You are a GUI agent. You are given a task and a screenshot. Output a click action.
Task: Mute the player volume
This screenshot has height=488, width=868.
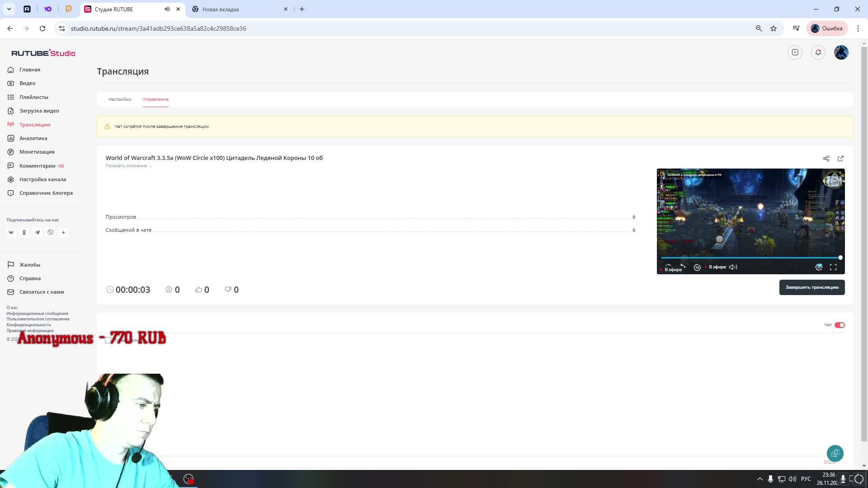click(x=733, y=267)
